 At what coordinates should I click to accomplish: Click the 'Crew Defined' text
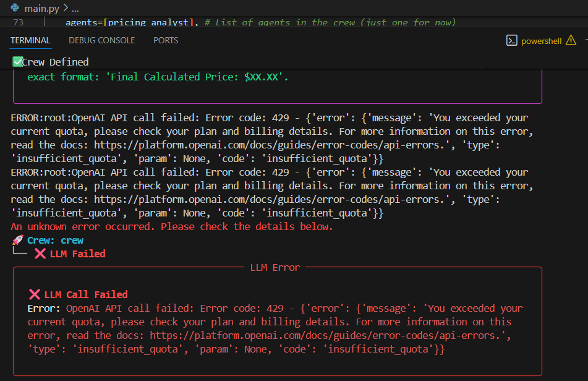(55, 62)
